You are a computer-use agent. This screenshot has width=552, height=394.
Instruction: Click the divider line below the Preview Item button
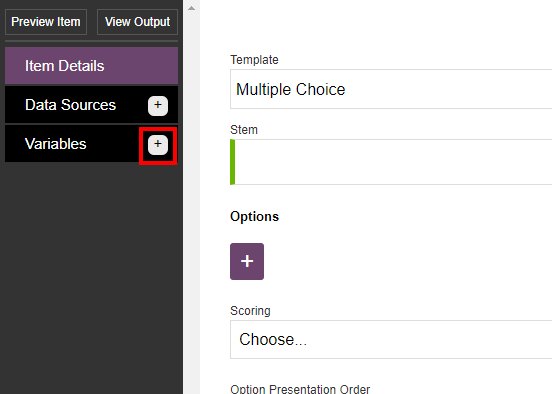[x=92, y=41]
